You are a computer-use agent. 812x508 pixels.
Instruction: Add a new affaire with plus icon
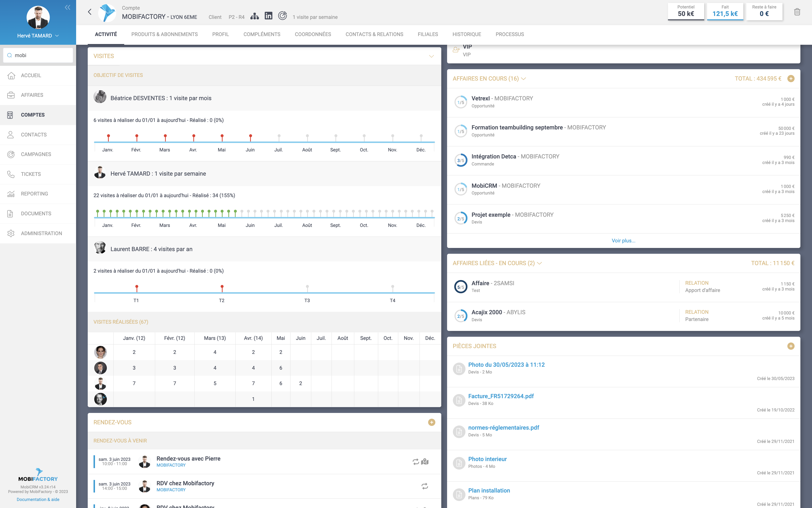point(791,79)
